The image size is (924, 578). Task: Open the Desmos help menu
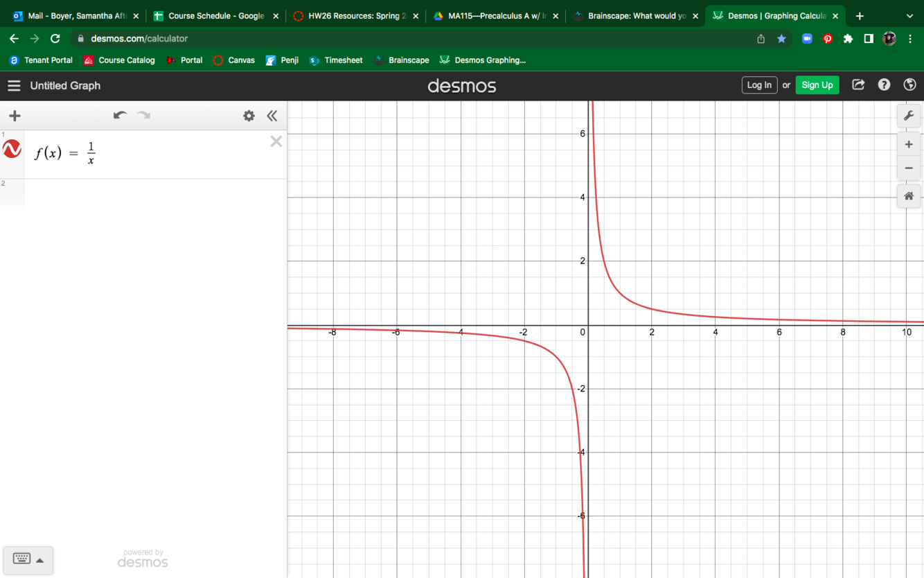[884, 85]
